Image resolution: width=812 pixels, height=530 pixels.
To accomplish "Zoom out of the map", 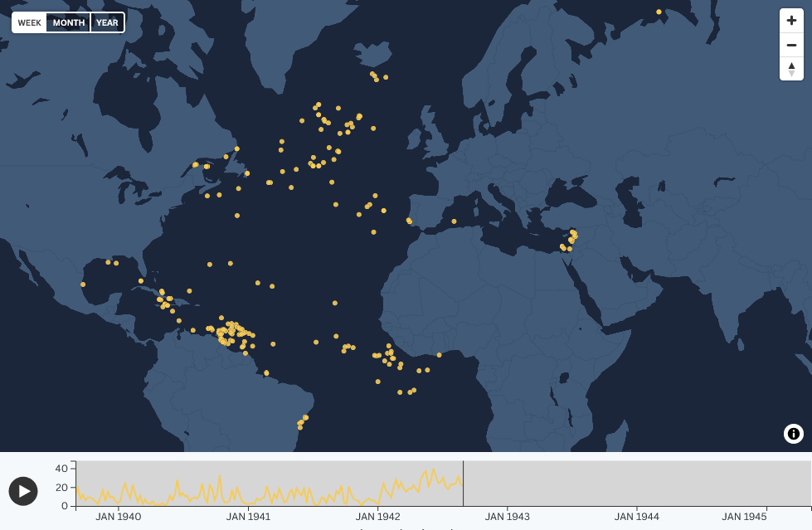I will pyautogui.click(x=791, y=45).
